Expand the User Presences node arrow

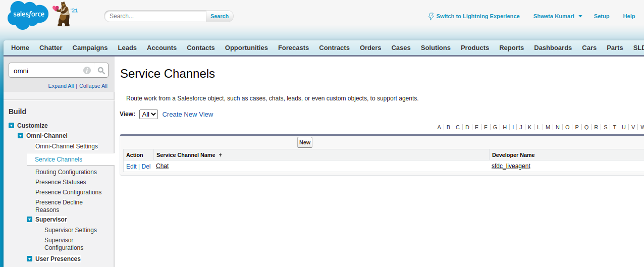coord(30,259)
